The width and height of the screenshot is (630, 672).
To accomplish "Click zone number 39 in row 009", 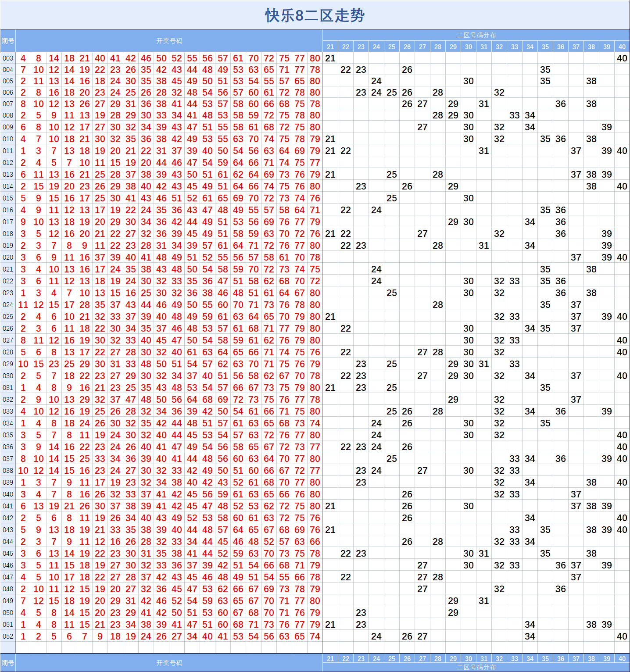I will 607,127.
